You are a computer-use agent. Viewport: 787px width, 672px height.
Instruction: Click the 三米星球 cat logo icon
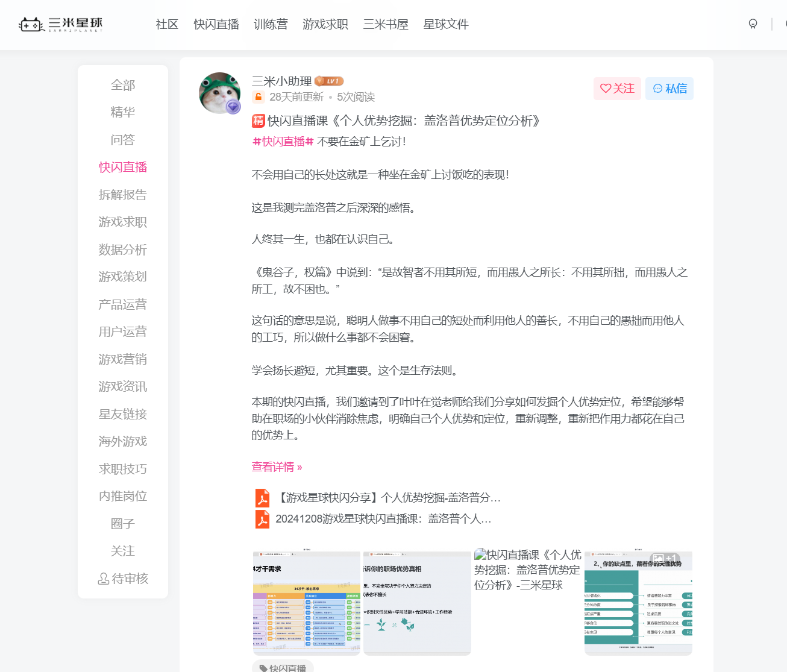click(31, 24)
